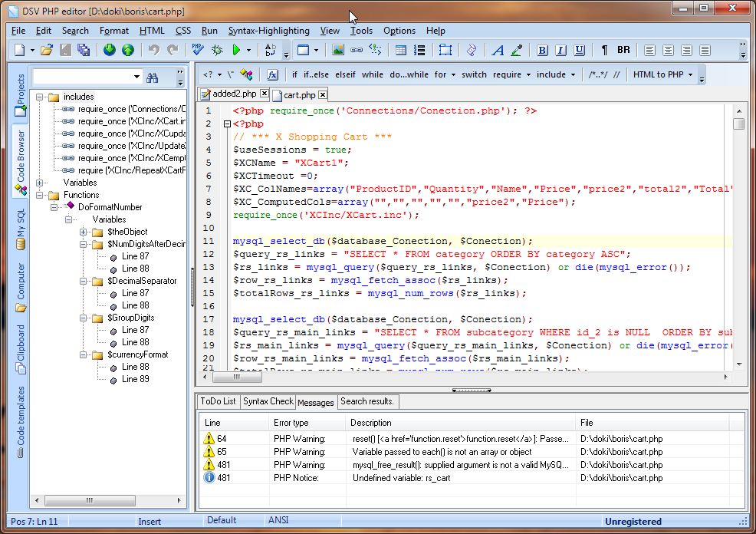Click the fx function icon
Viewport: 756px width, 534px height.
(x=271, y=74)
